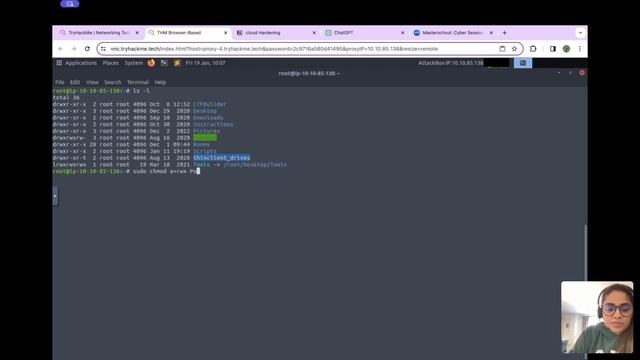The height and width of the screenshot is (360, 640).
Task: Click the AttackBox IP label
Action: (x=451, y=63)
